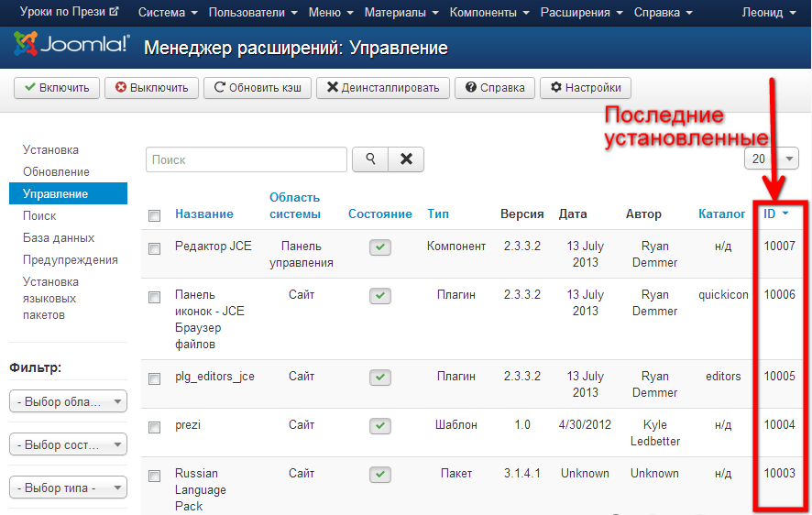Viewport: 812px width, 515px height.
Task: Toggle status icon for Russian Language Pack
Action: tap(380, 475)
